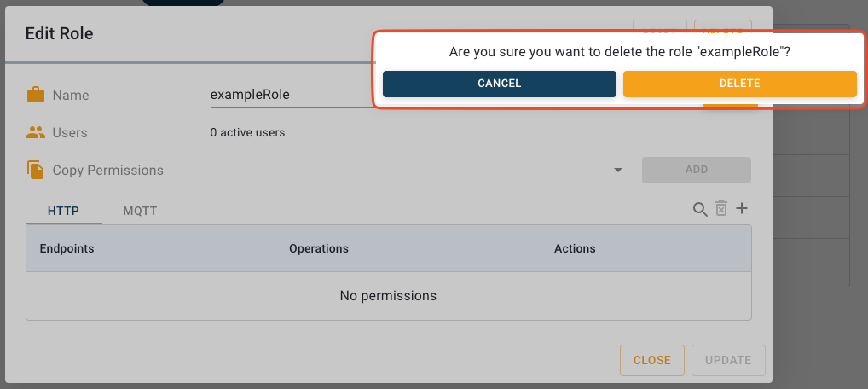Click the Operations column header

pos(319,248)
